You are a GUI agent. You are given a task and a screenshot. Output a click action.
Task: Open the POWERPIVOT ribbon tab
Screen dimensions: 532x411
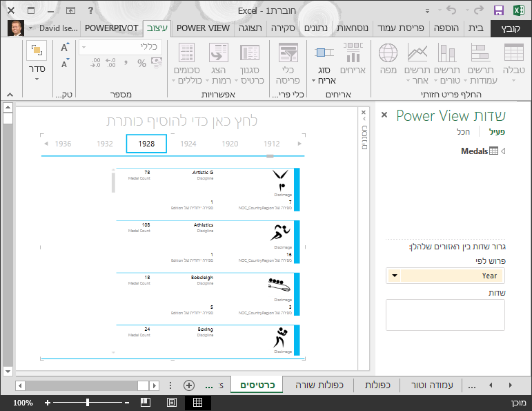pyautogui.click(x=111, y=28)
